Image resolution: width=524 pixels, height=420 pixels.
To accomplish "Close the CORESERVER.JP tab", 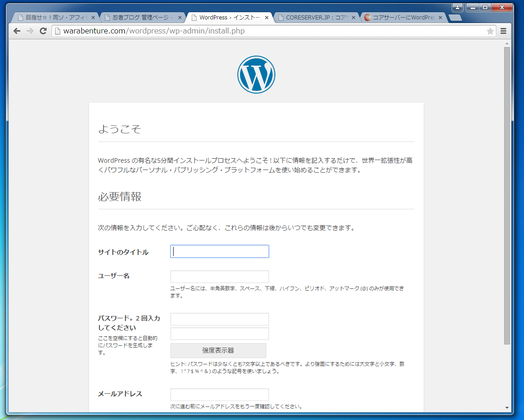I will 354,18.
